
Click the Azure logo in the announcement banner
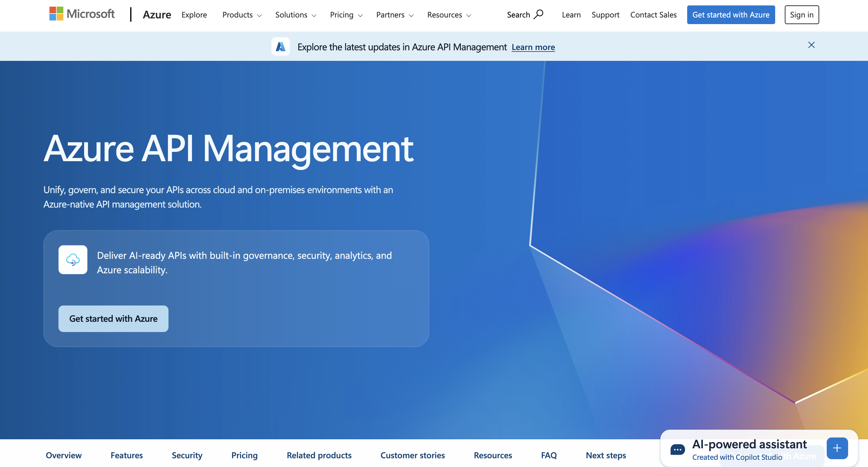(x=280, y=46)
